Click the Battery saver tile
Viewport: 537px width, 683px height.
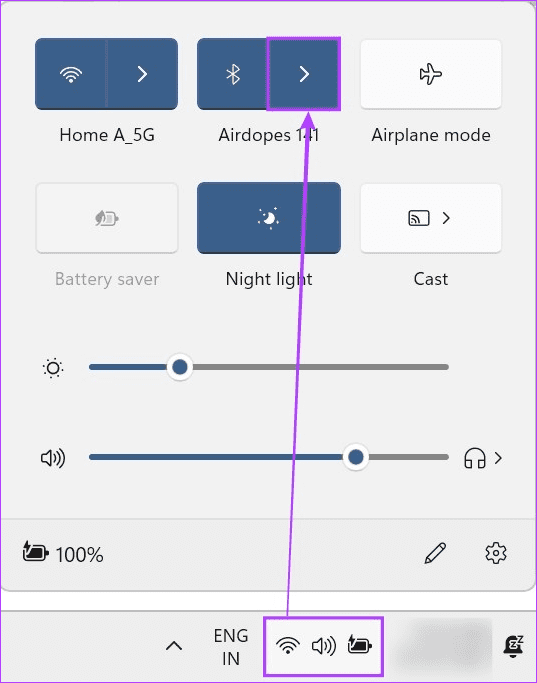pos(107,218)
